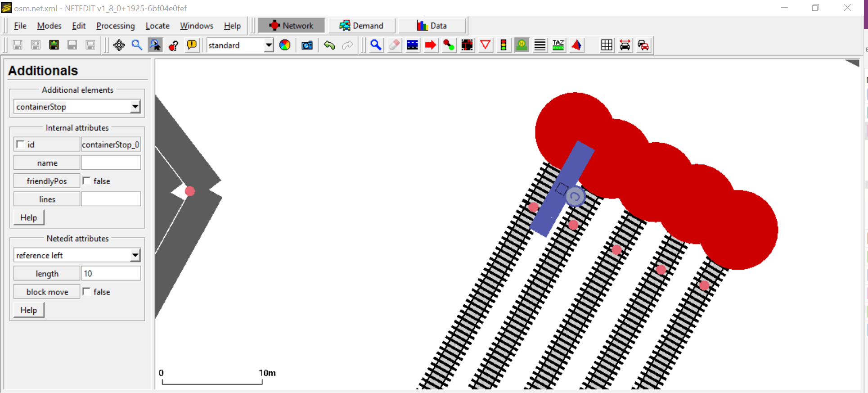868x393 pixels.
Task: Open the prohibition mode triangle icon
Action: [485, 45]
